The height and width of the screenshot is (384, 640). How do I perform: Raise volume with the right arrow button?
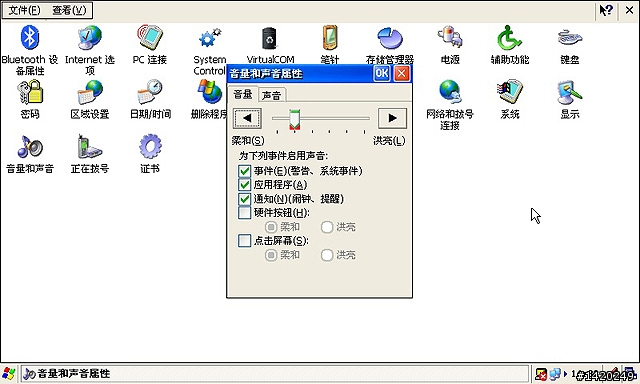[x=392, y=118]
